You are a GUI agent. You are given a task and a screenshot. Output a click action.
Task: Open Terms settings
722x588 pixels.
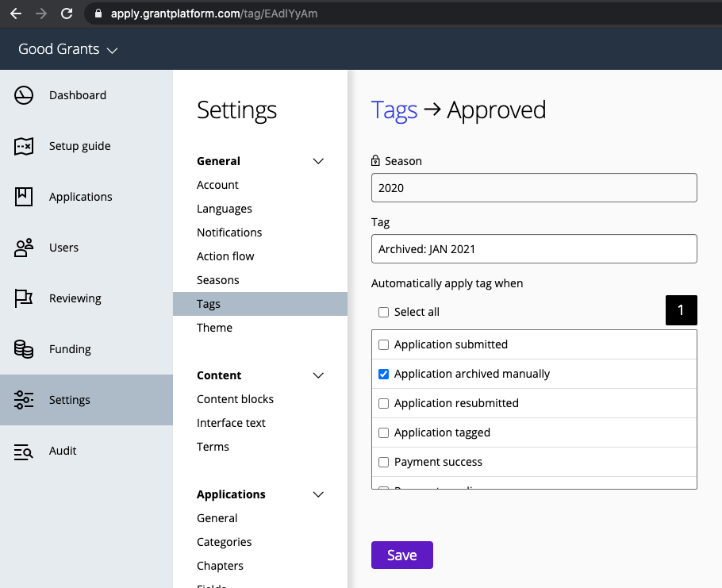point(213,447)
